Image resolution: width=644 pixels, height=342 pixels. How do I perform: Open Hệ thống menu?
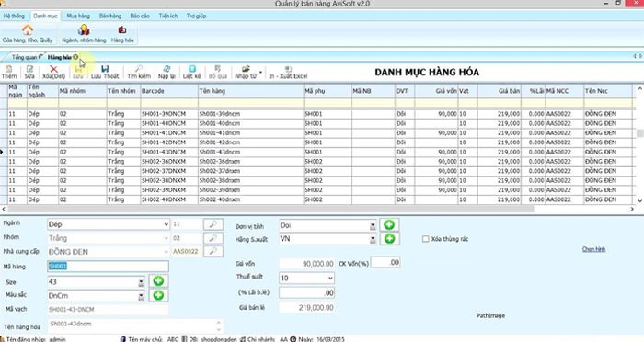coord(14,16)
